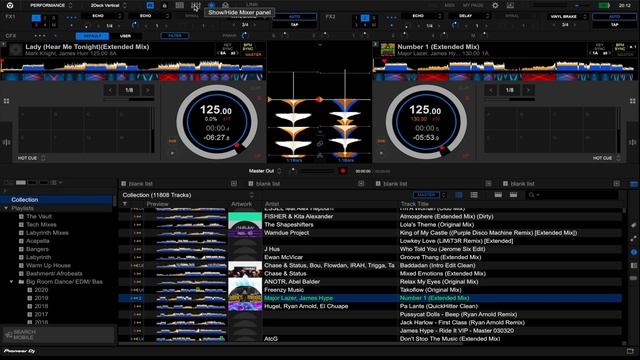Select Takeflow (Original Mix) track row
Viewport: 640px width, 360px height.
(x=371, y=290)
